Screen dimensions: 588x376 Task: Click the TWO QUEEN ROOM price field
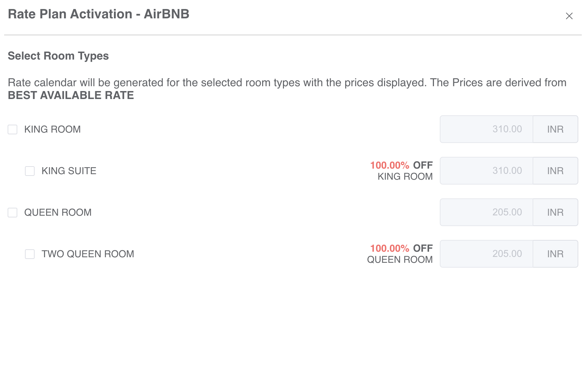click(486, 254)
